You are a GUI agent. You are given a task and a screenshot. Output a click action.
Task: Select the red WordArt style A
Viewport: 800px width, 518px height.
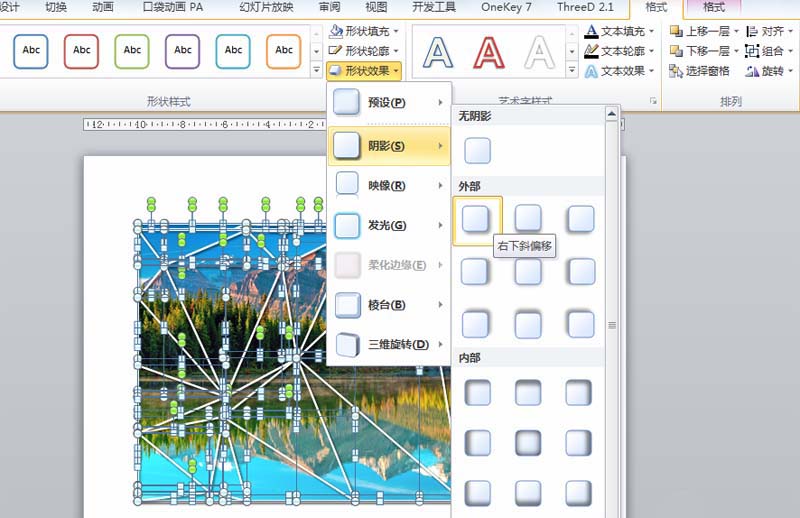489,53
